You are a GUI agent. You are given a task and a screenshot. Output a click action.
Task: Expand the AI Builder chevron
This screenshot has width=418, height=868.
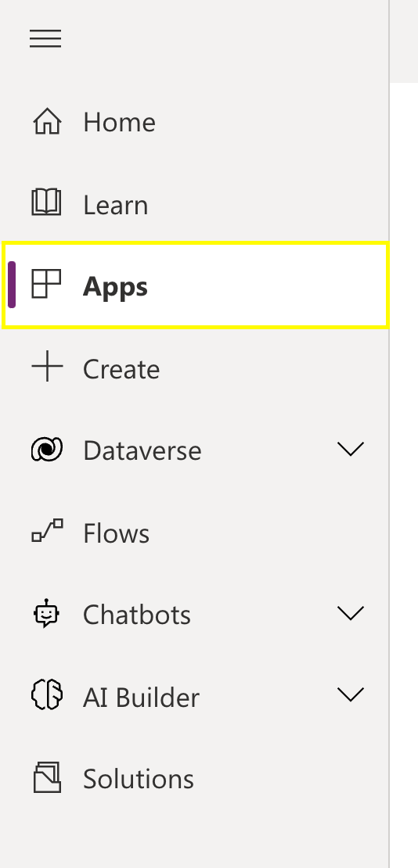pyautogui.click(x=351, y=694)
